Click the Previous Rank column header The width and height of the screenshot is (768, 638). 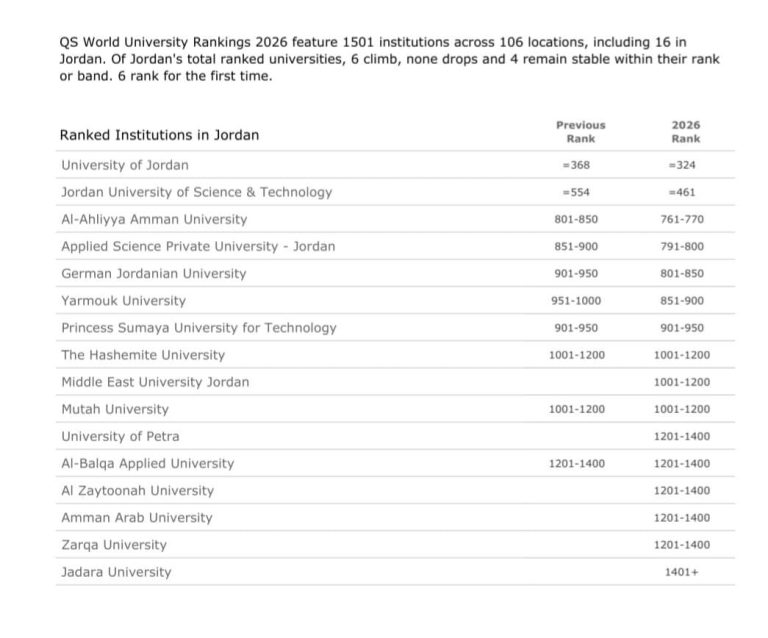[x=580, y=132]
